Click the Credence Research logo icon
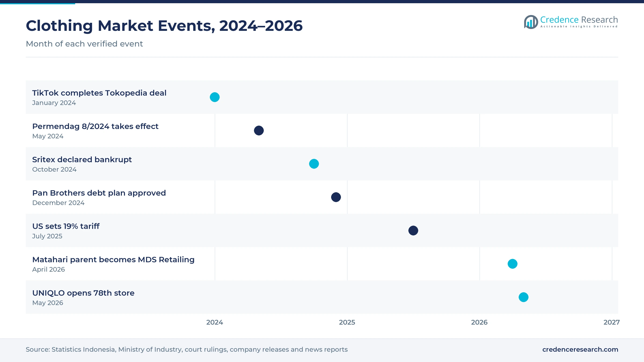This screenshot has height=362, width=644. 531,22
